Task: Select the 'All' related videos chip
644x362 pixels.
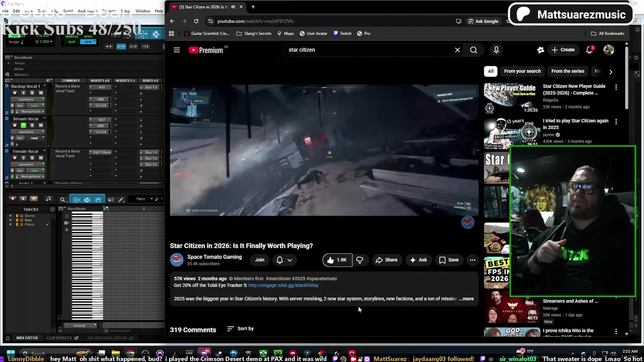Action: [x=491, y=71]
